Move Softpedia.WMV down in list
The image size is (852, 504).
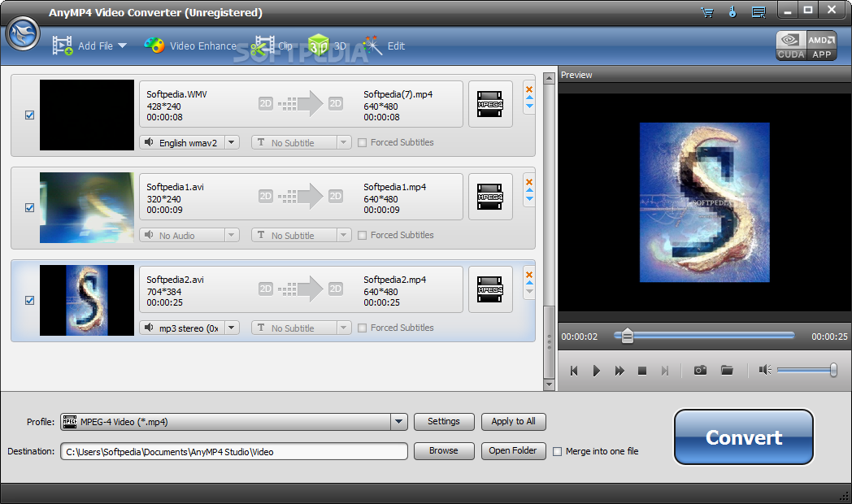pyautogui.click(x=529, y=106)
